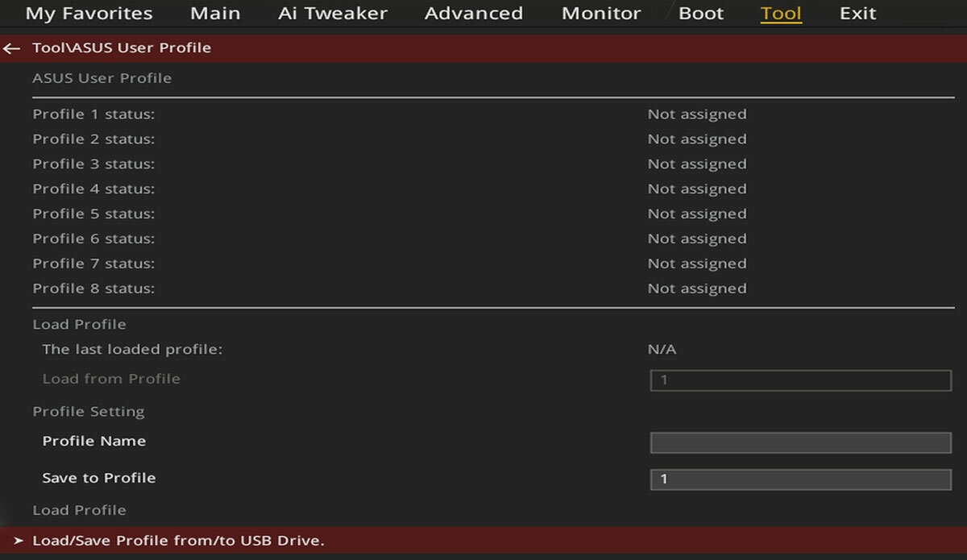Click the Profile Setting section heading
This screenshot has width=967, height=560.
pyautogui.click(x=89, y=412)
